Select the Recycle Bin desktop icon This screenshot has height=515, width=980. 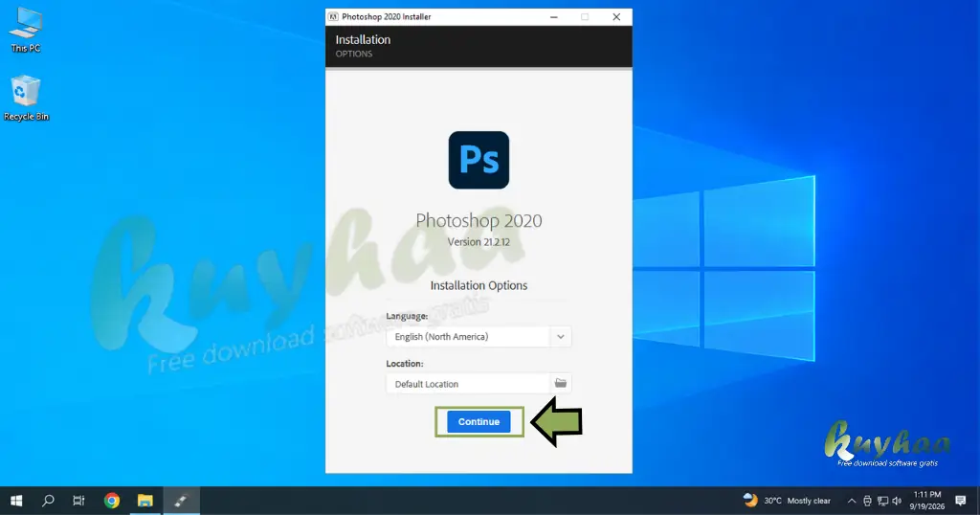(x=26, y=99)
